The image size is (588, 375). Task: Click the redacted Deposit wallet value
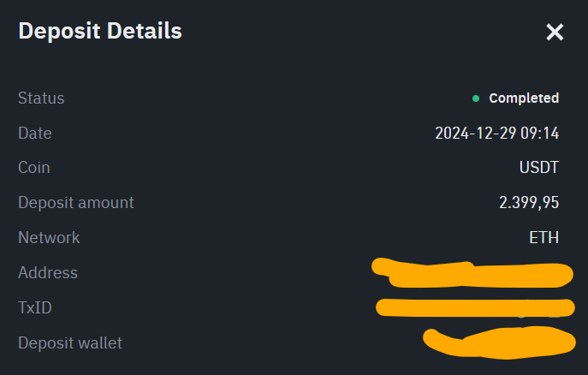[501, 342]
